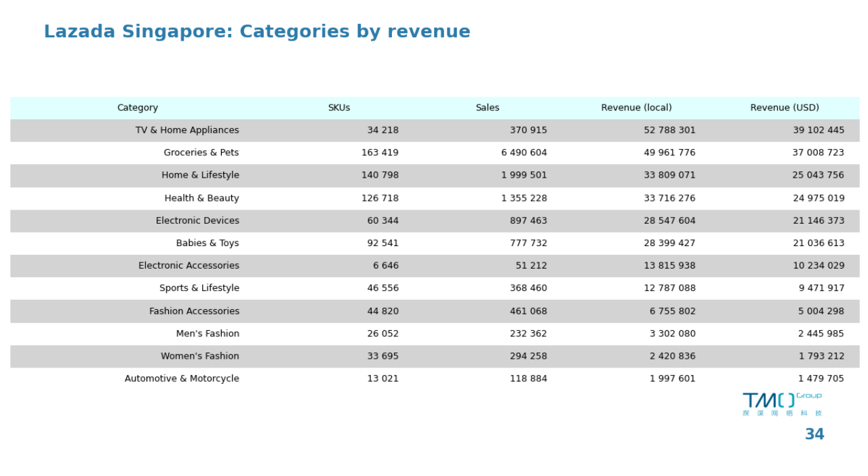Select local revenue 28 547 604
The image size is (868, 476).
tap(670, 220)
